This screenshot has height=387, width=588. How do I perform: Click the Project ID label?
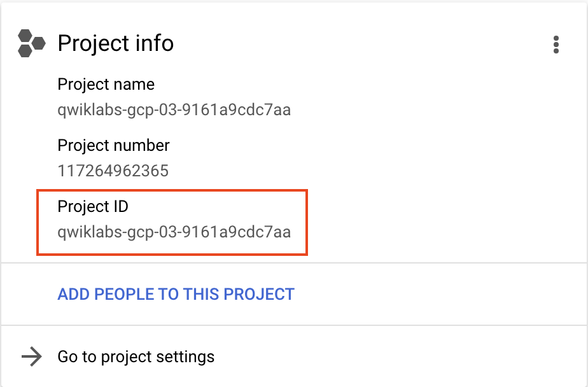point(92,206)
